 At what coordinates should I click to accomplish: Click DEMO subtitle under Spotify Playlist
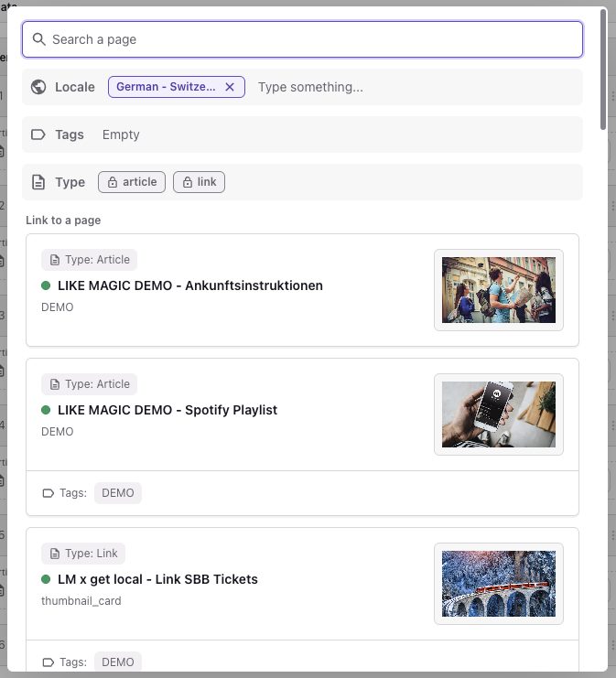pos(57,432)
